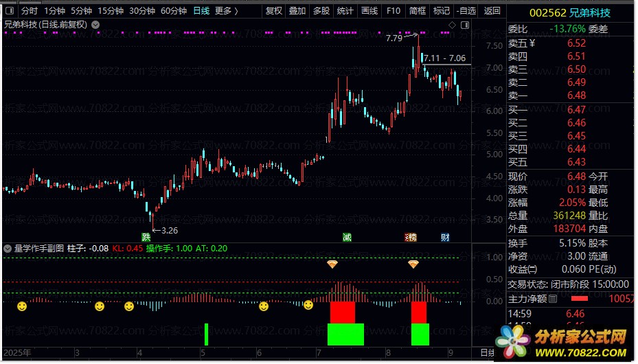Select the 5分钟 period tab
Image resolution: width=638 pixels, height=364 pixels.
click(x=81, y=11)
